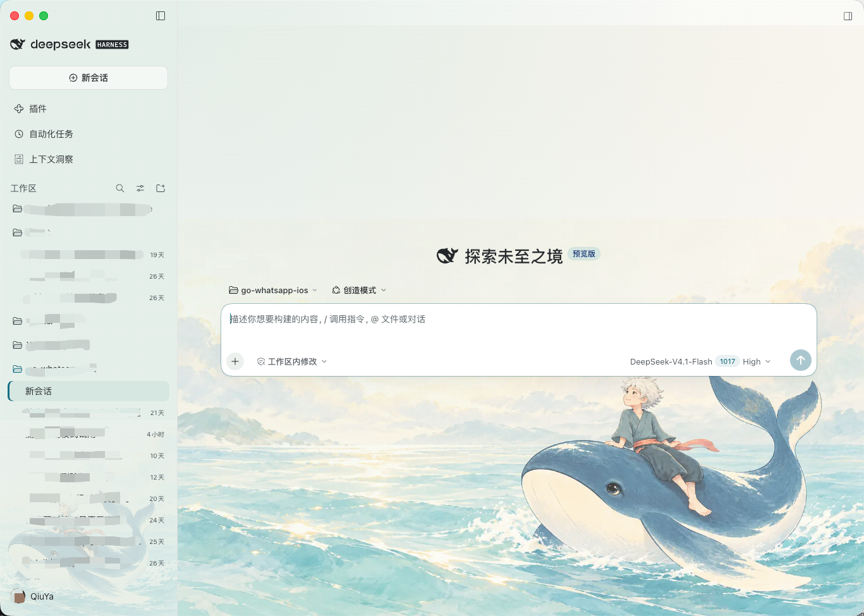Open 上下文洞察 context insights
This screenshot has width=864, height=616.
(88, 159)
